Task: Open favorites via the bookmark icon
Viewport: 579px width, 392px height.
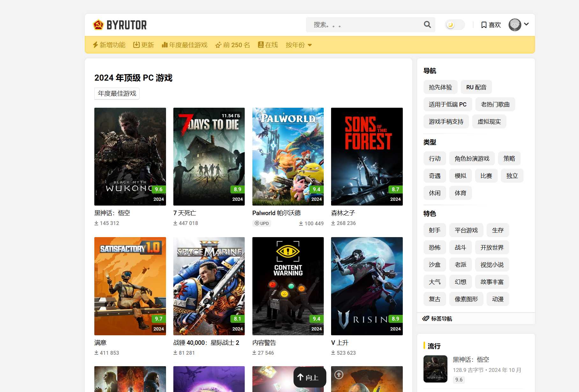Action: tap(484, 25)
